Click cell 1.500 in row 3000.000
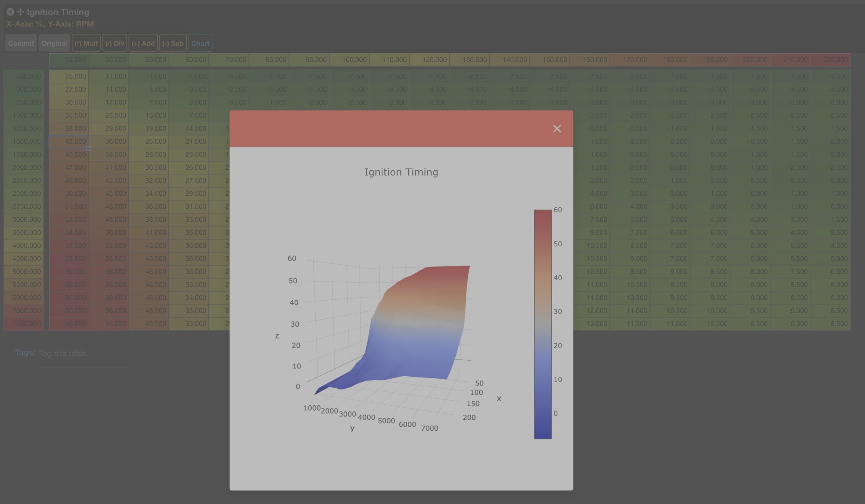This screenshot has width=865, height=504. tap(830, 219)
